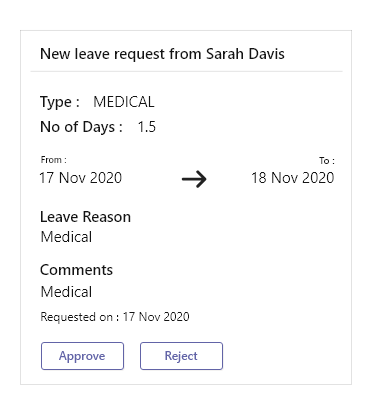The width and height of the screenshot is (374, 410).
Task: Click the name Sarah Davis in the header
Action: point(245,54)
